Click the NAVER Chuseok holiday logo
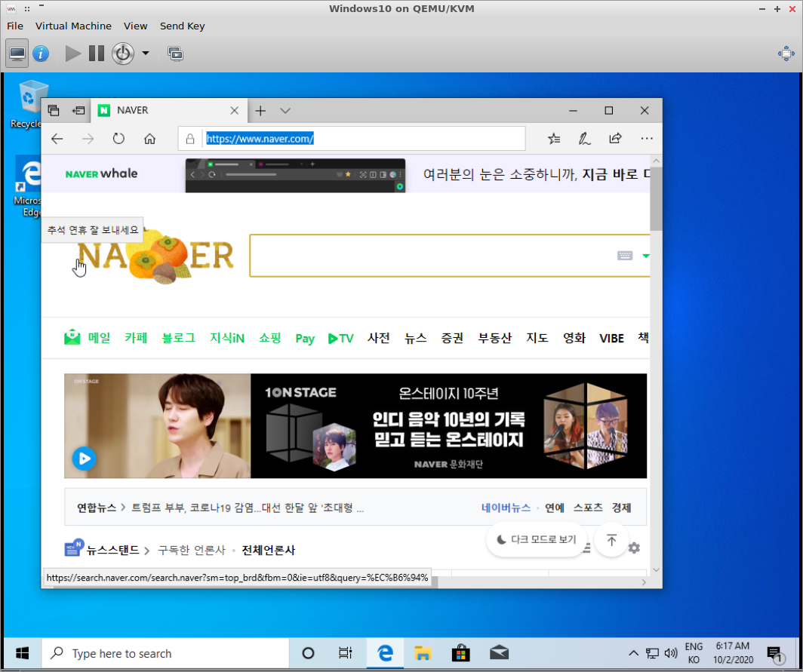 coord(155,256)
